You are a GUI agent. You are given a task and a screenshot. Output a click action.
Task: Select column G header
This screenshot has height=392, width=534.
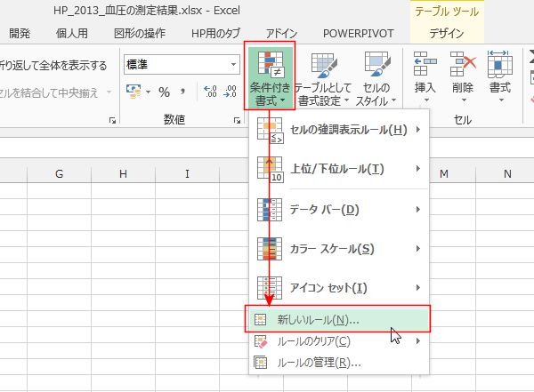pyautogui.click(x=60, y=174)
